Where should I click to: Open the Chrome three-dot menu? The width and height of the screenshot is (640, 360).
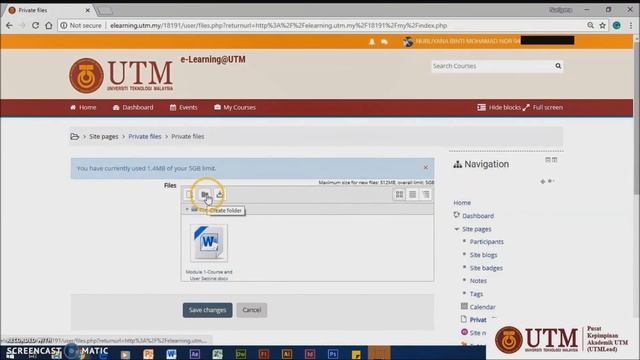tap(631, 25)
